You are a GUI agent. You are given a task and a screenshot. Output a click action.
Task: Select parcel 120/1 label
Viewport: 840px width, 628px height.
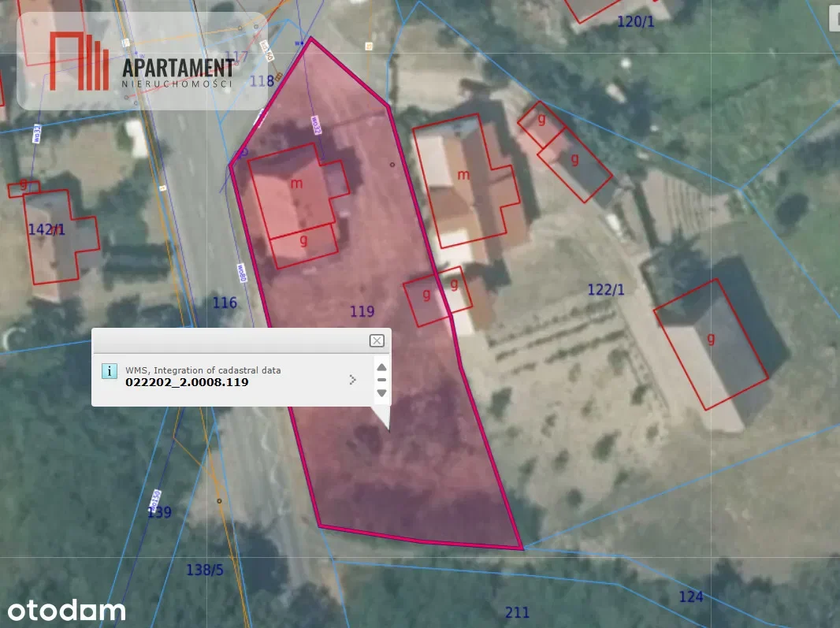(635, 21)
